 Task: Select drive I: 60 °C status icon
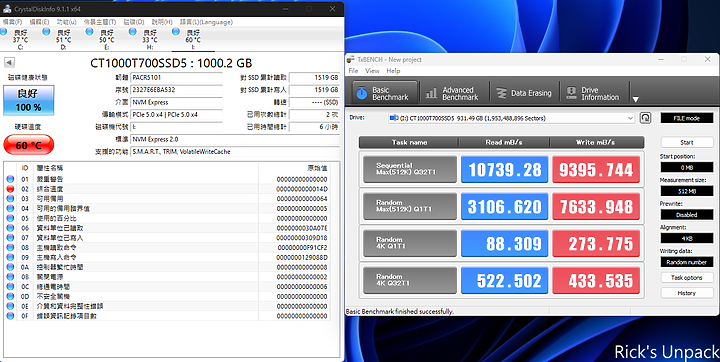(176, 31)
